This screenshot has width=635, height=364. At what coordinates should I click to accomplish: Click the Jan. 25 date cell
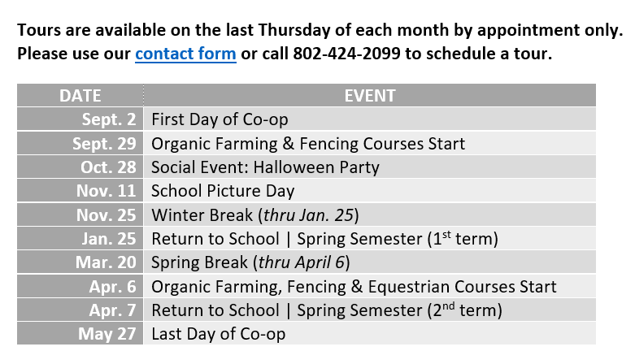(80, 239)
